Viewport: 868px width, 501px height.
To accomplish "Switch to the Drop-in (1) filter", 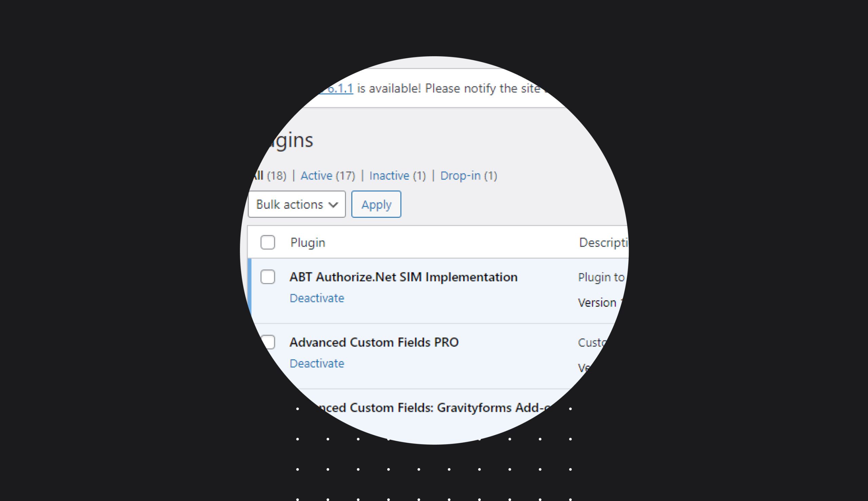I will tap(469, 176).
